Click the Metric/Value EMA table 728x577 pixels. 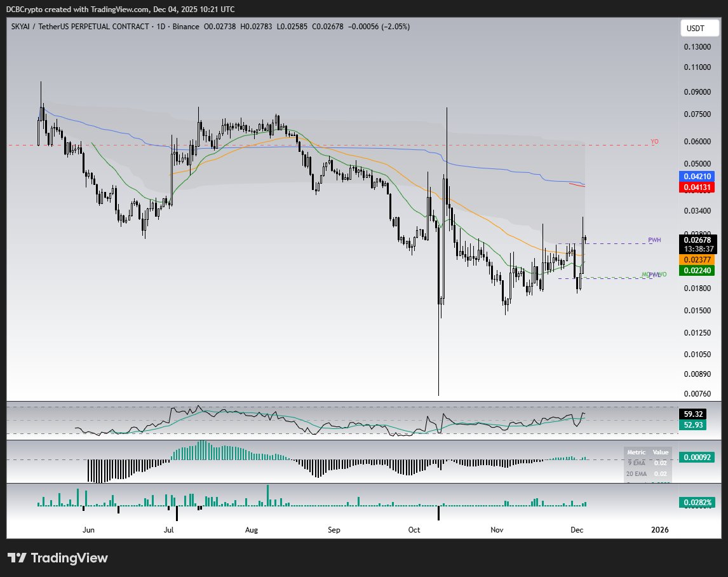click(647, 464)
